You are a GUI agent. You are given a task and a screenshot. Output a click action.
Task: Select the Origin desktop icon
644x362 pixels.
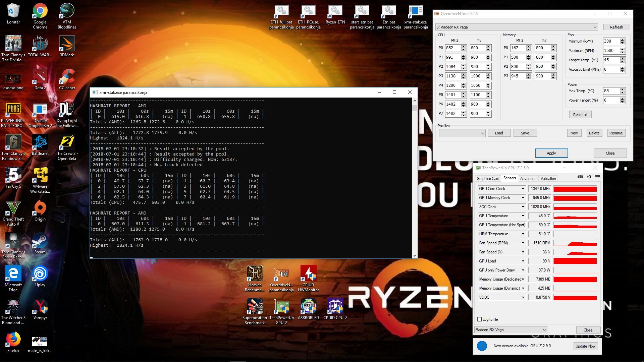tap(40, 210)
